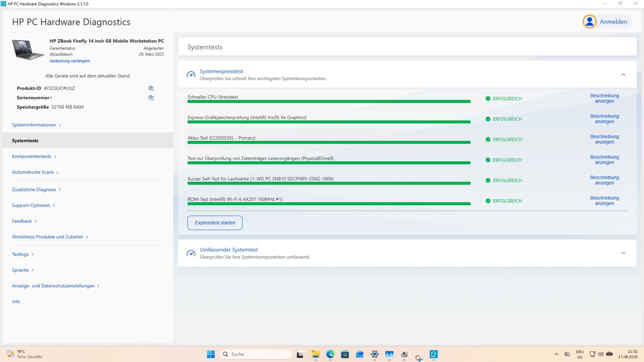Click the battery tray icon
Image resolution: width=644 pixels, height=362 pixels.
(x=609, y=354)
